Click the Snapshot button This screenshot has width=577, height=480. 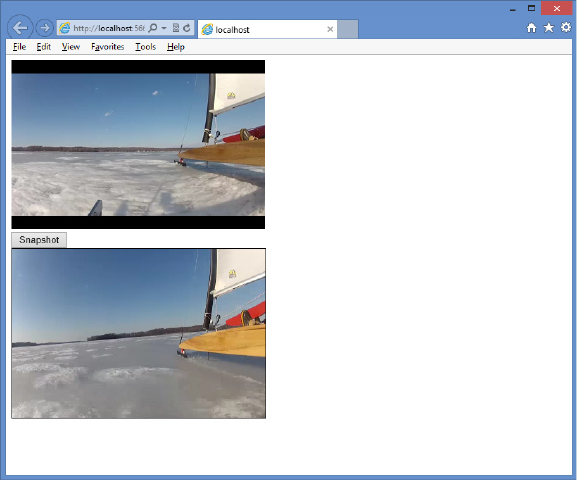pos(39,240)
